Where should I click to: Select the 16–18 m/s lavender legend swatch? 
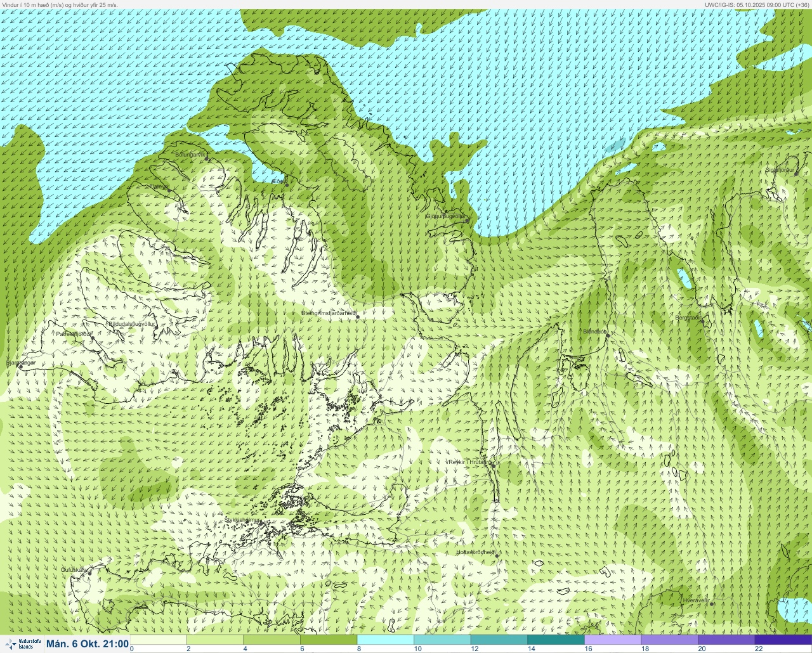(613, 640)
